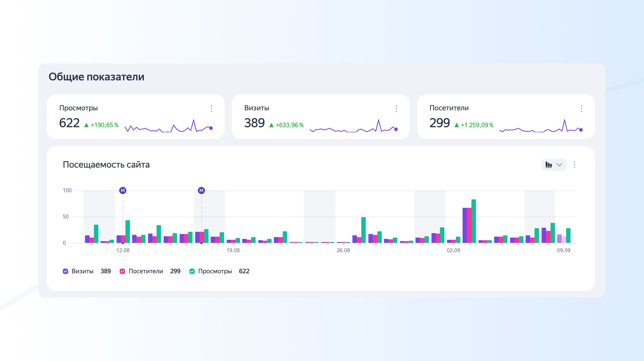Click the 50 y-axis label

[65, 217]
